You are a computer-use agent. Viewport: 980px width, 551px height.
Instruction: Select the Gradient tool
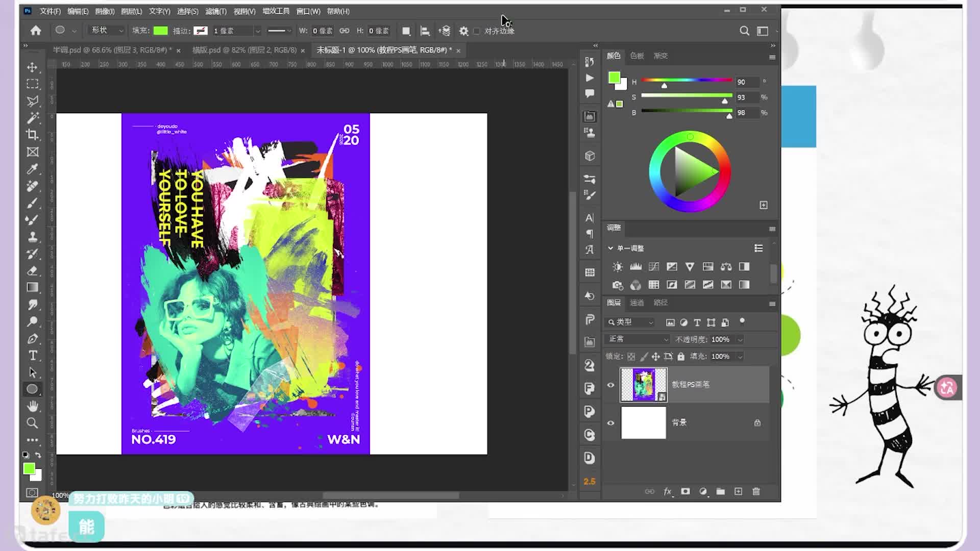tap(33, 287)
